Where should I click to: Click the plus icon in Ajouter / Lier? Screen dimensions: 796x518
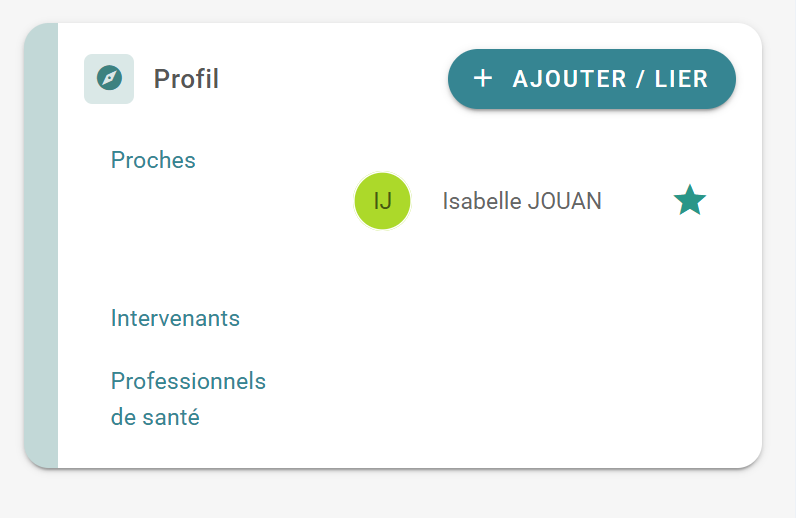click(x=482, y=78)
